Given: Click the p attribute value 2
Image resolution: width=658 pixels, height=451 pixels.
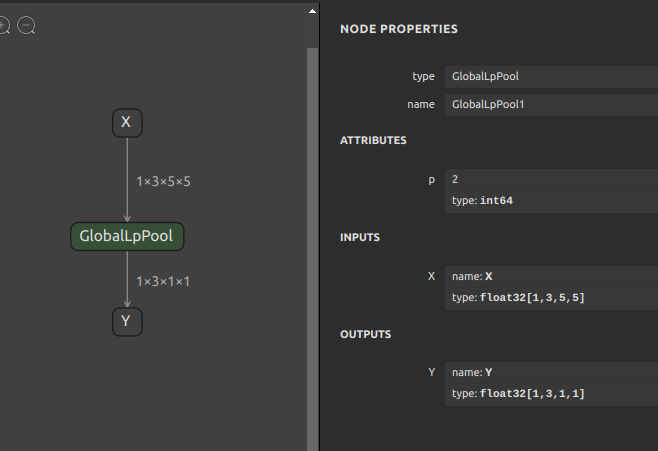Looking at the screenshot, I should [x=551, y=180].
